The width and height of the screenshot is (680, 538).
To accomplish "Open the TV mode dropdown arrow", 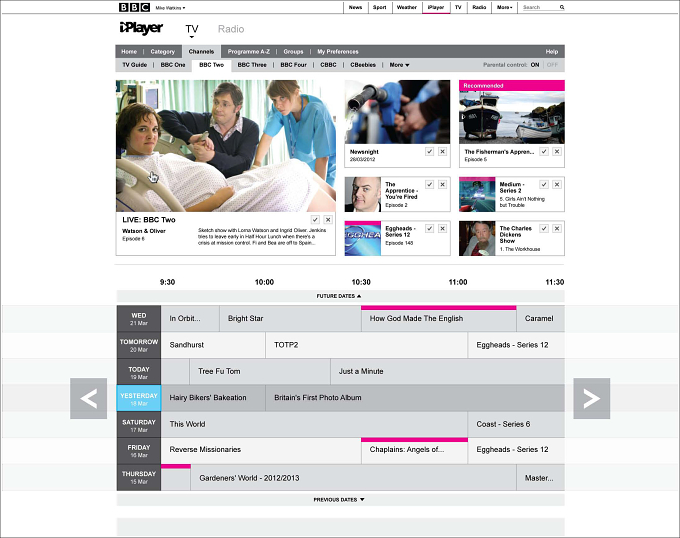I will click(192, 37).
